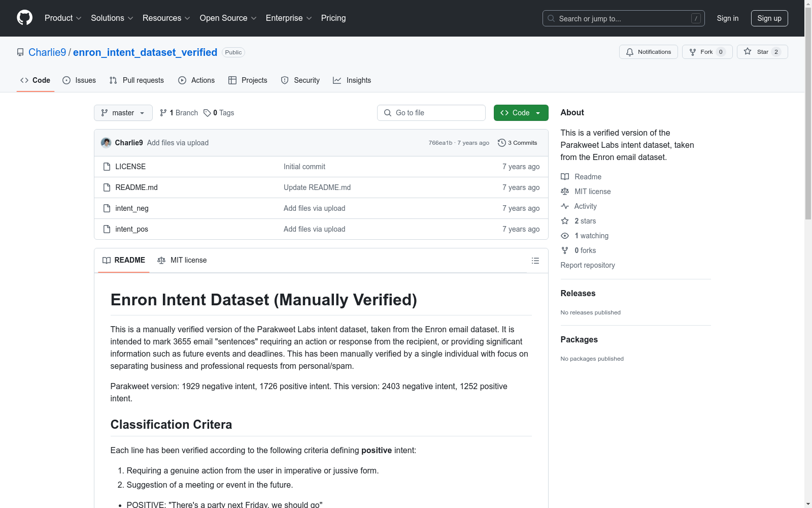Click the commits history clock icon
The width and height of the screenshot is (812, 508).
click(502, 143)
